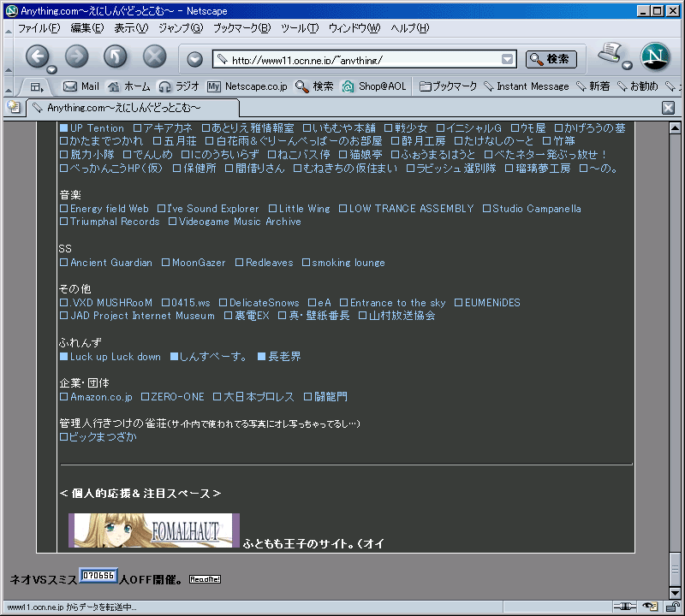Click the ReadMe! button near the counter
685x616 pixels.
coord(205,579)
